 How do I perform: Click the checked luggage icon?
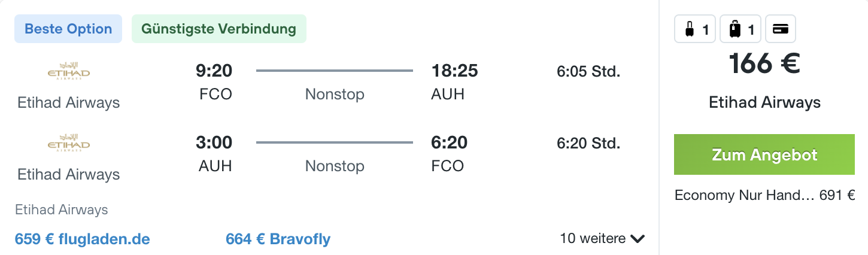[x=734, y=29]
